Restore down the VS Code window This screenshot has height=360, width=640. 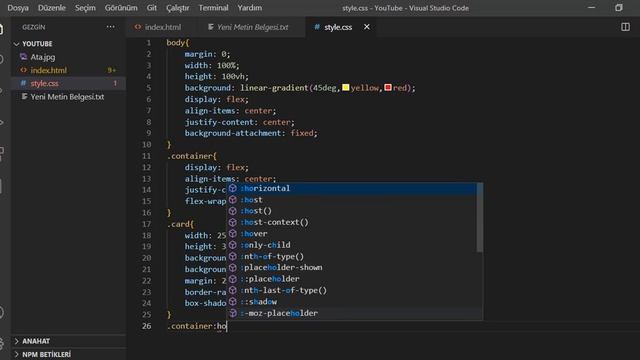click(619, 8)
